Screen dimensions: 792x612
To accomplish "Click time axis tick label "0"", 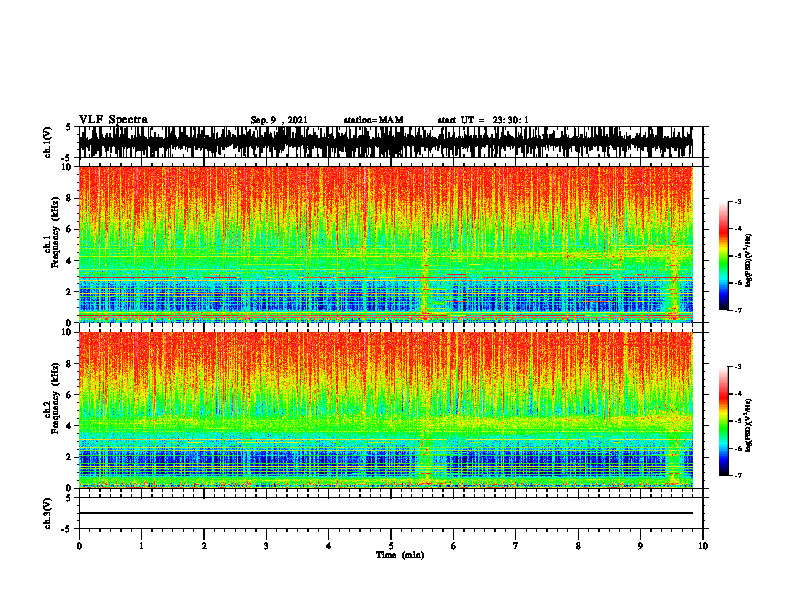I will 79,546.
